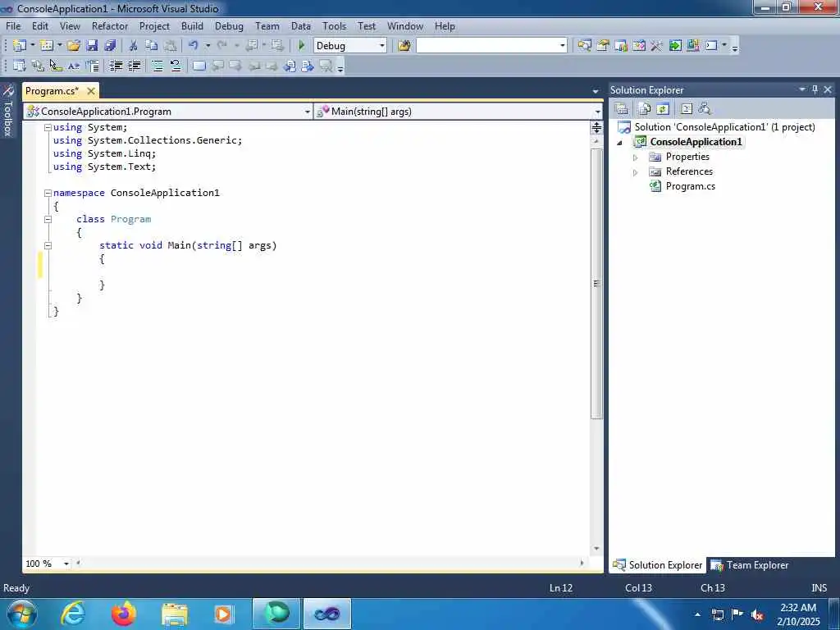Click the Copy icon in the toolbar

(152, 46)
